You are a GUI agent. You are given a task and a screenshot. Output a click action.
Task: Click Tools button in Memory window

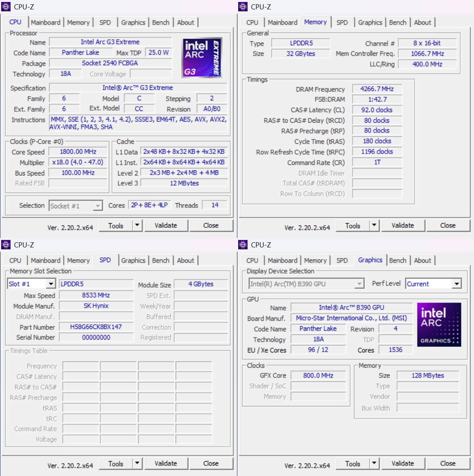click(353, 225)
